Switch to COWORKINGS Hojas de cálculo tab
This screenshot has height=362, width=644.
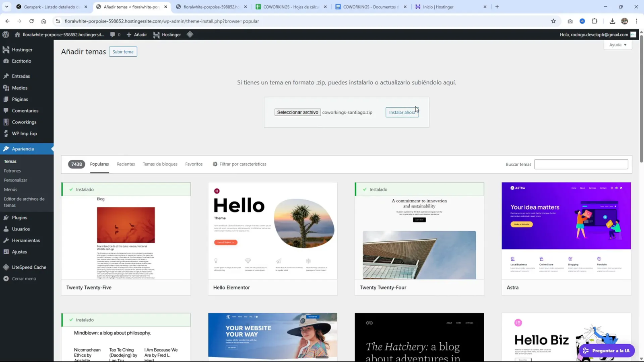tap(291, 7)
